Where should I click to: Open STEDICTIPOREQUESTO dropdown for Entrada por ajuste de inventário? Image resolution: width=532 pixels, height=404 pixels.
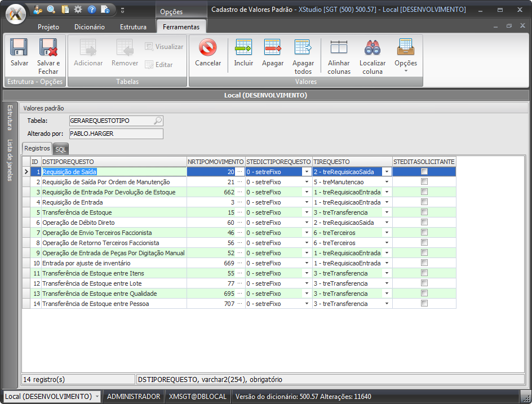[307, 263]
